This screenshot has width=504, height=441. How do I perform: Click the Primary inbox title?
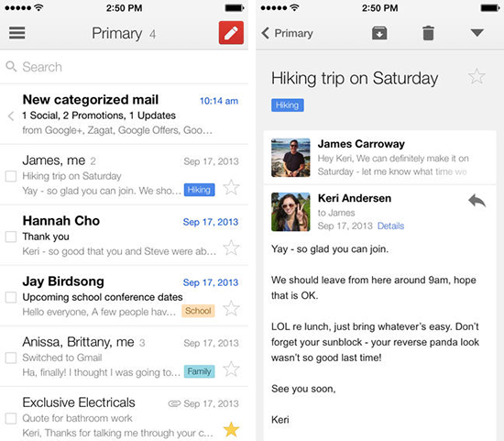click(x=117, y=33)
